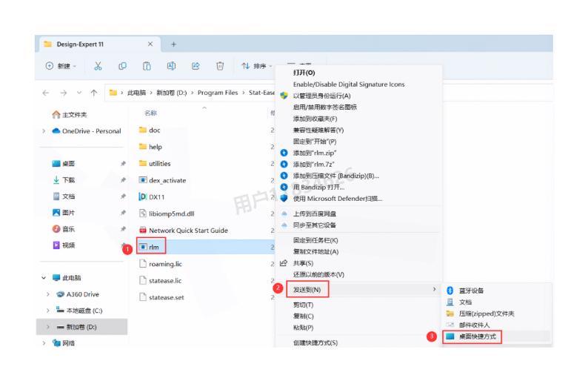
Task: Open 主文件夹 in the sidebar
Action: [x=70, y=114]
